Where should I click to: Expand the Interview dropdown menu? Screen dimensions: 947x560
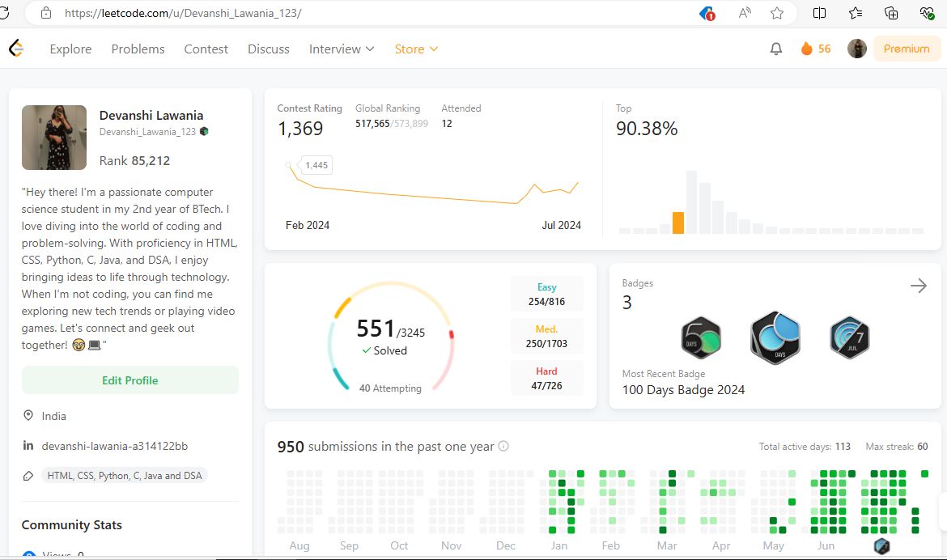(342, 49)
